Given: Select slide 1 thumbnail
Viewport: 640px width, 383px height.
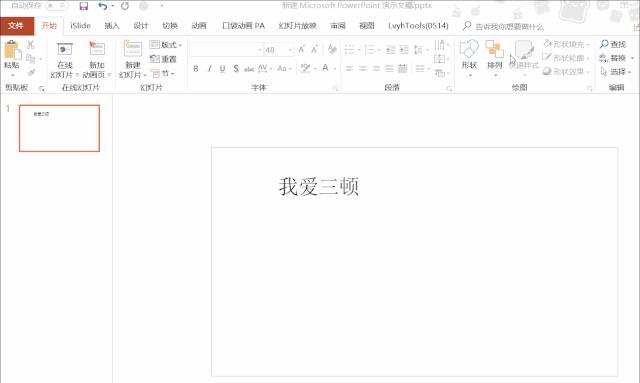Looking at the screenshot, I should tap(59, 128).
